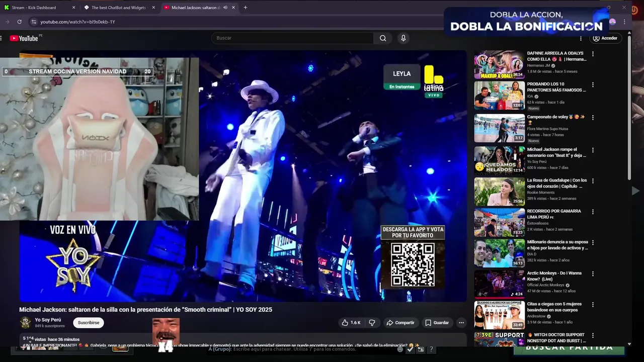Like the video with 1.6 K thumbs up

pos(351,323)
